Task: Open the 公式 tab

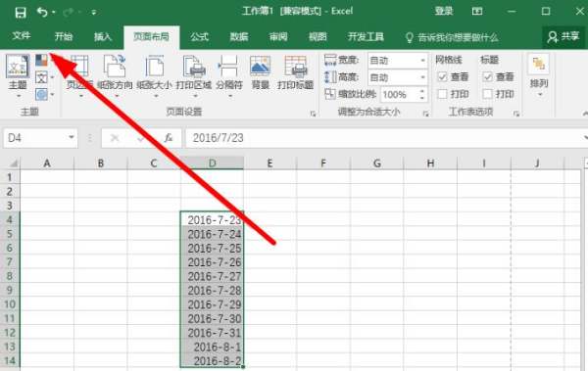Action: tap(199, 36)
